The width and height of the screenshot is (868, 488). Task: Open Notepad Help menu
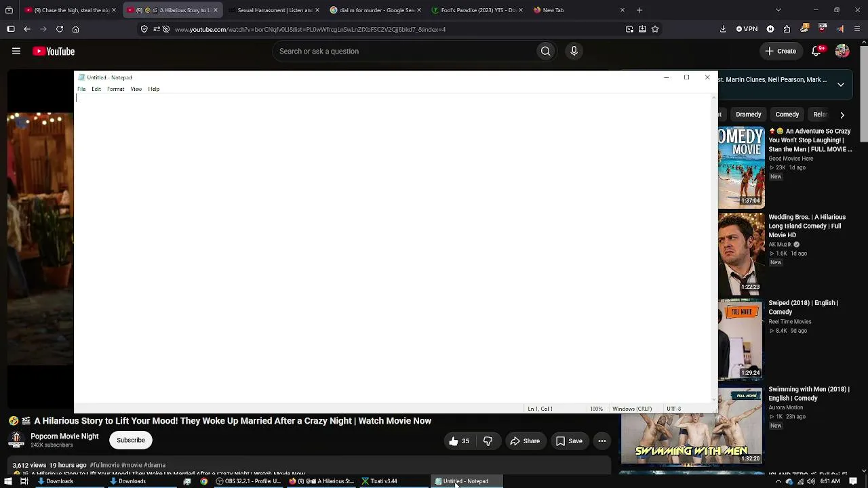click(154, 89)
